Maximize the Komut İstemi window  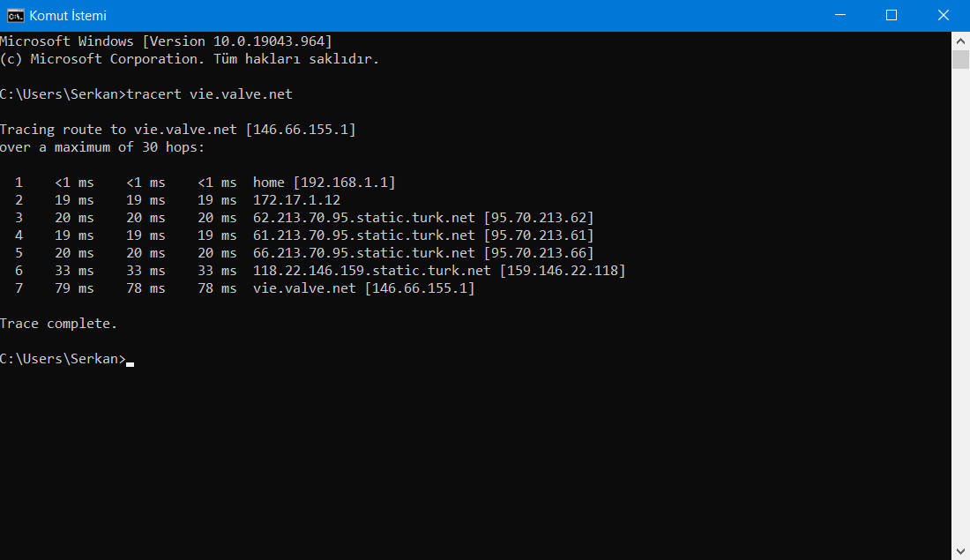coord(892,16)
